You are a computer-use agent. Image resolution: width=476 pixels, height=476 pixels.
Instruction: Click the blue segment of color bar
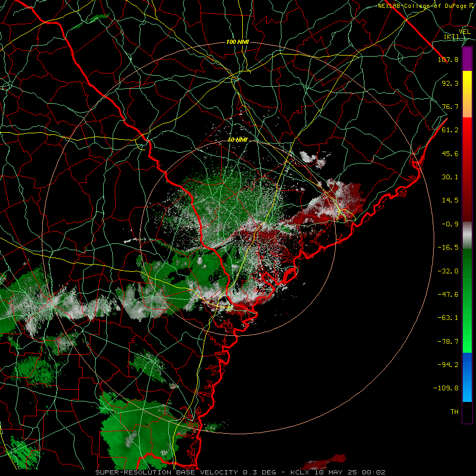[467, 377]
